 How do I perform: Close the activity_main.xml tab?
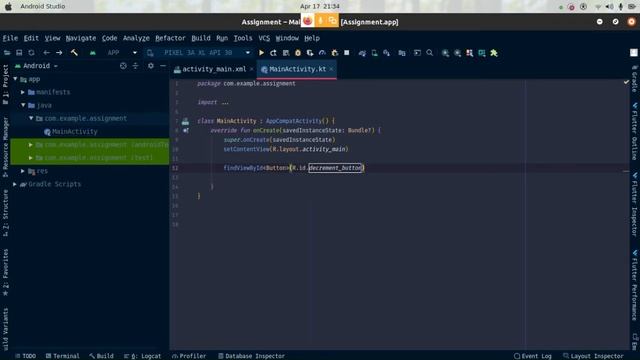pos(252,69)
